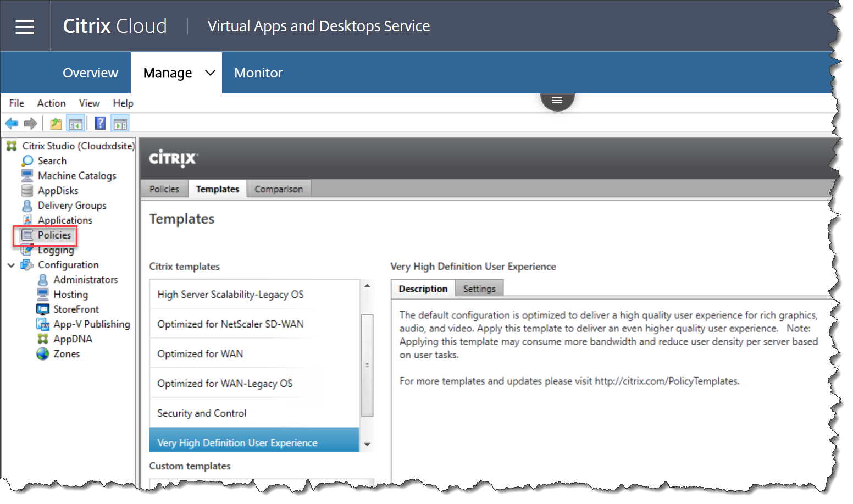The width and height of the screenshot is (853, 504).
Task: Click the Up one level folder icon
Action: (x=56, y=124)
